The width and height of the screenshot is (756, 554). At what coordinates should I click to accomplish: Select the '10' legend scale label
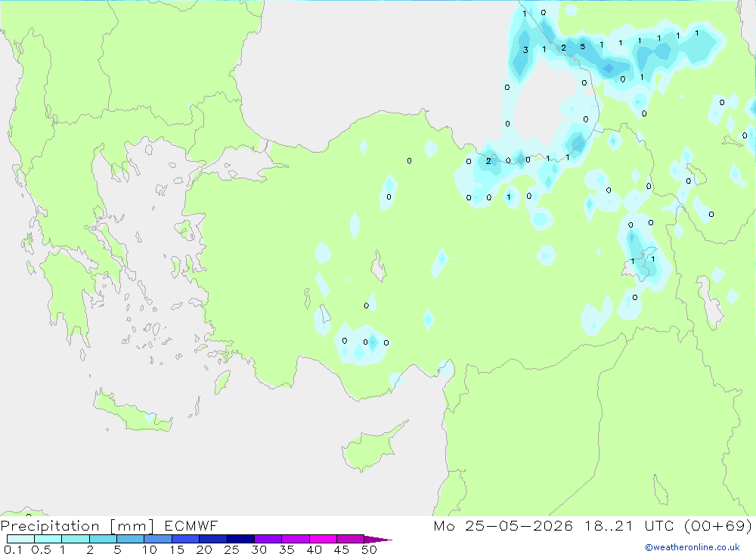[150, 549]
